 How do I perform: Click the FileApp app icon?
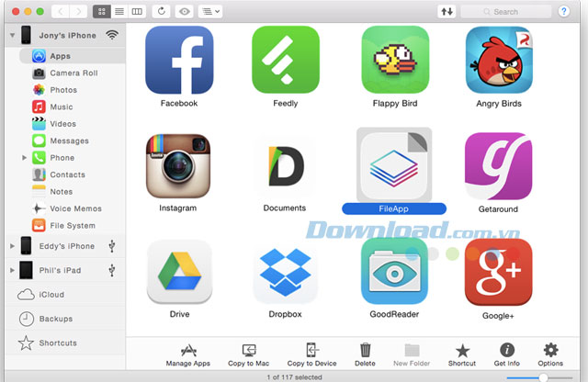(x=394, y=165)
